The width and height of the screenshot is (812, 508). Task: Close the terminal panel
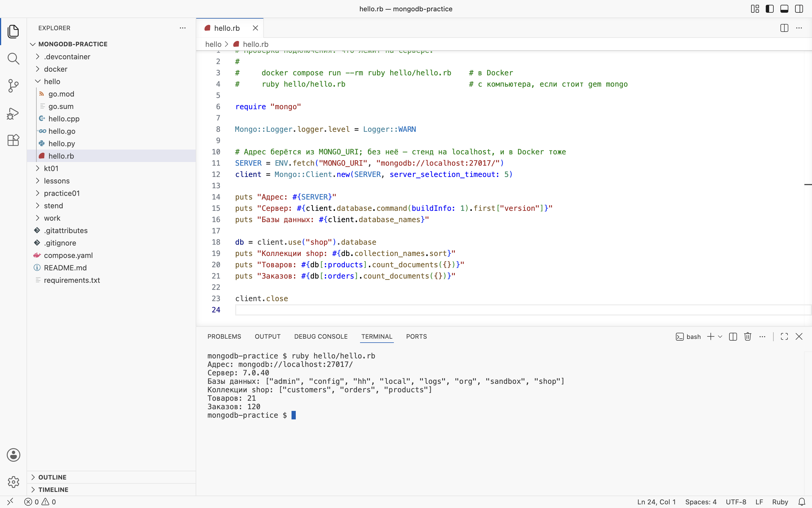[x=799, y=337]
